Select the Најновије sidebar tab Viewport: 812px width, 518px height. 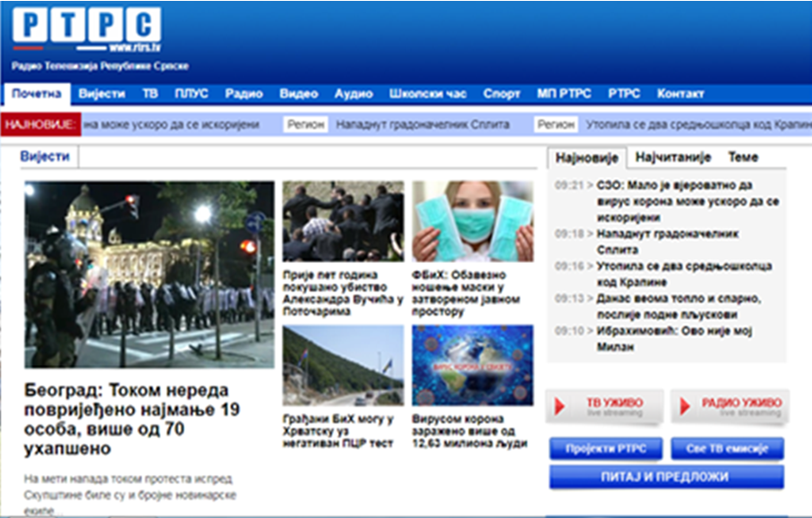586,157
